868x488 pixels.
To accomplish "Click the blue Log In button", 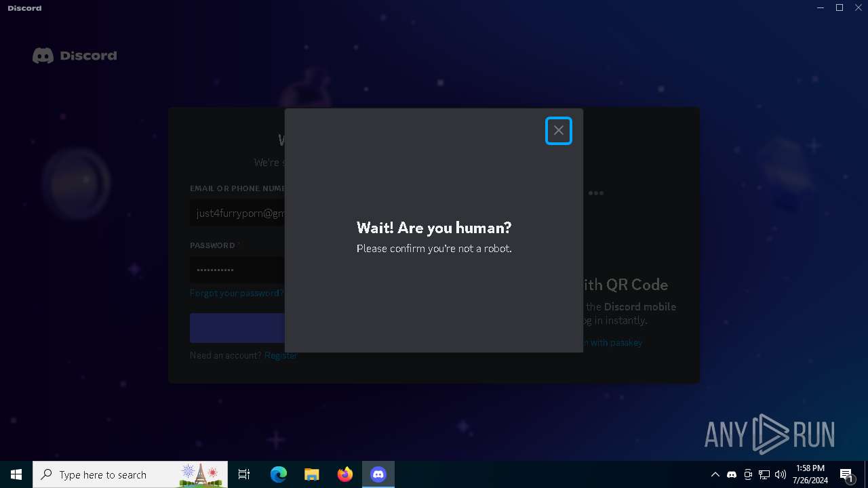I will click(237, 328).
